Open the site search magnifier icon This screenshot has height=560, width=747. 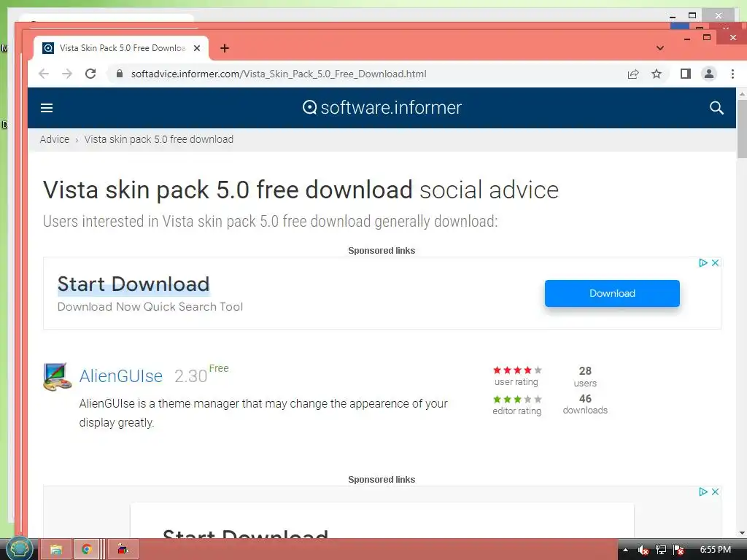click(x=716, y=108)
